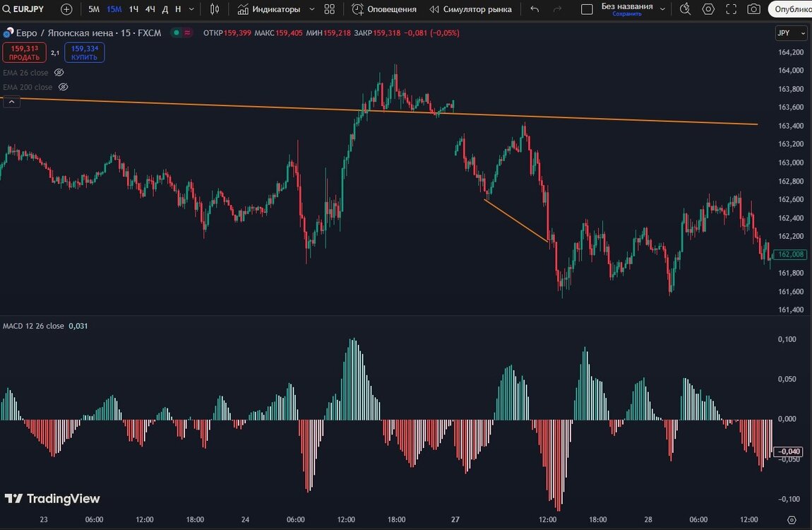Expand the timeframe dropdown arrow
This screenshot has height=530, width=812.
coord(191,8)
